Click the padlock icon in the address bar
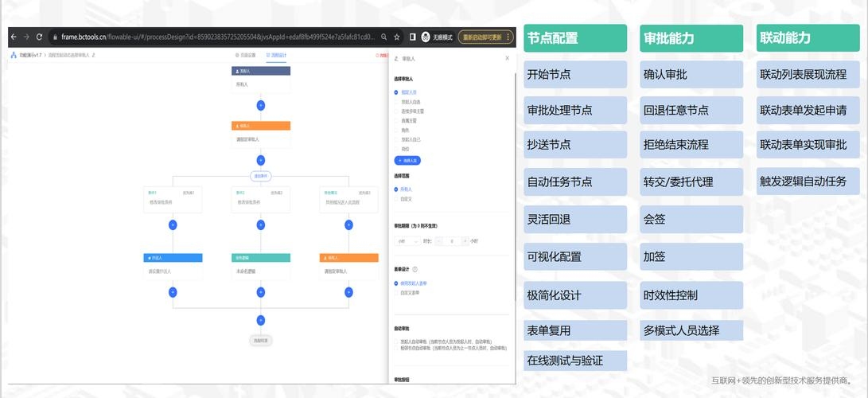The width and height of the screenshot is (868, 398). (56, 37)
